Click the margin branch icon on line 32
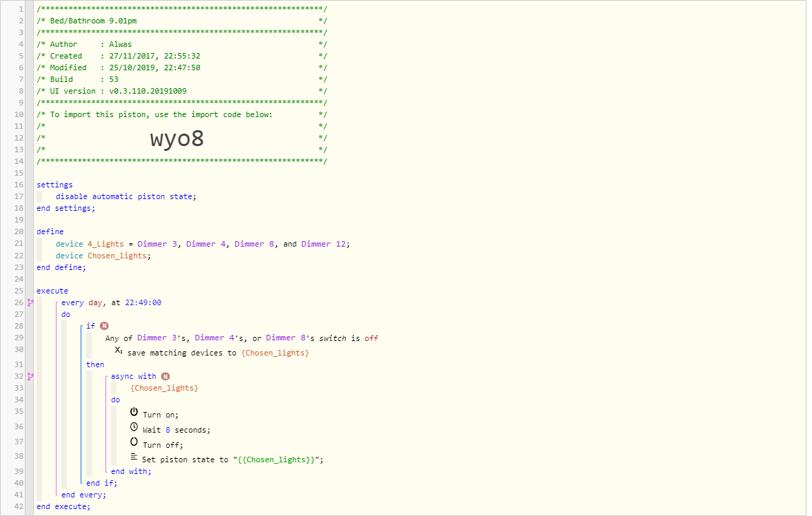The height and width of the screenshot is (516, 812). tap(30, 376)
